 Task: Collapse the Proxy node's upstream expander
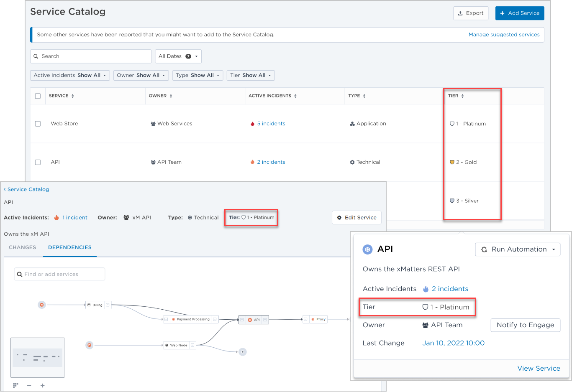305,319
